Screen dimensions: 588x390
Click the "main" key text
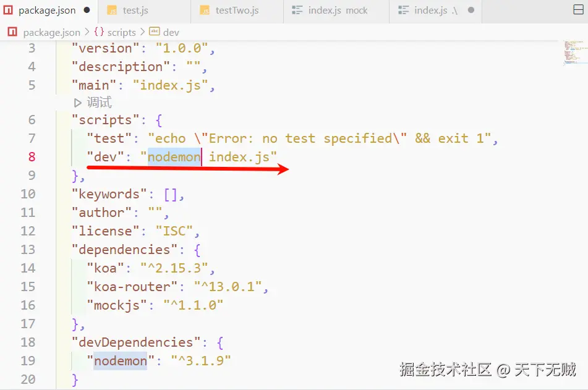94,85
